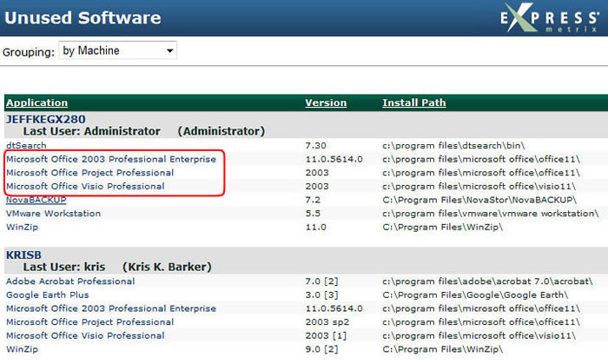The height and width of the screenshot is (364, 608).
Task: Sort by the Application column header
Action: [36, 103]
